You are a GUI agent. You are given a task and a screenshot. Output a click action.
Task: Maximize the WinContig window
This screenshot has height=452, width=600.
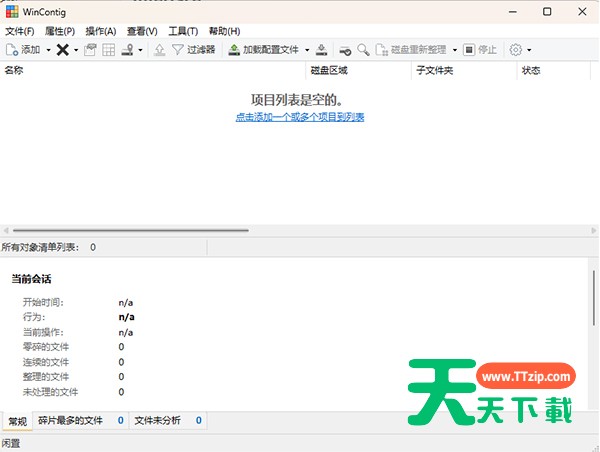547,12
